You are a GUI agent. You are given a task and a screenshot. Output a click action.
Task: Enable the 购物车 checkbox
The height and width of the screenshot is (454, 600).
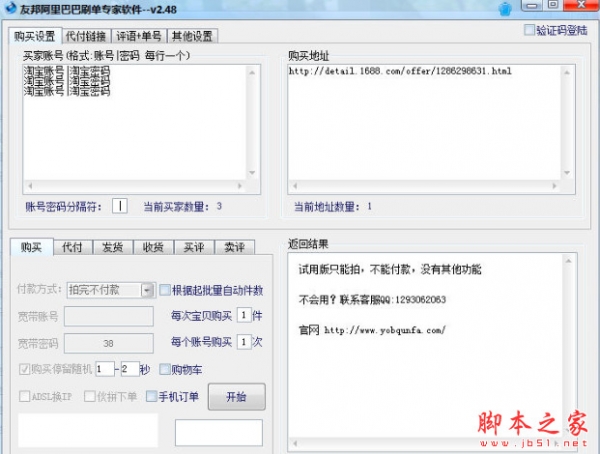click(x=165, y=369)
